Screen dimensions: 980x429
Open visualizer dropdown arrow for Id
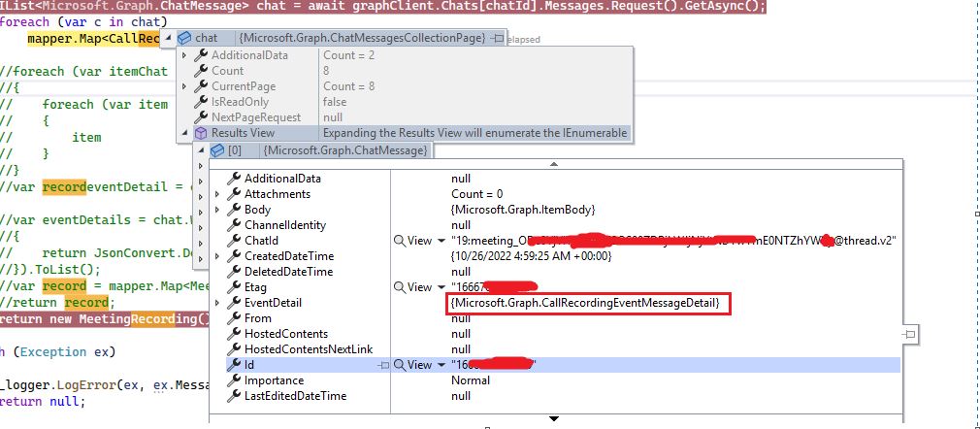pos(441,365)
